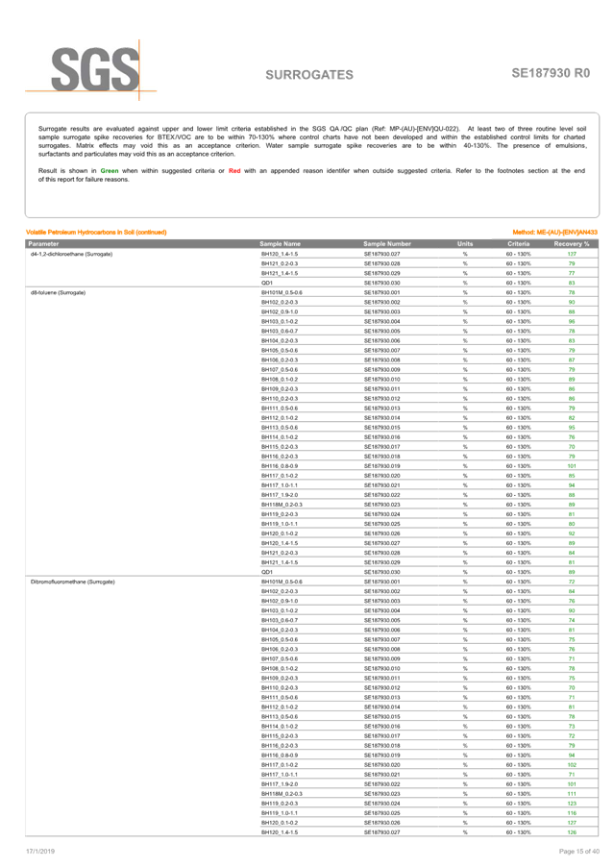The width and height of the screenshot is (613, 868).
Task: Click 'BH101M_0.5-0.6' in the d8-toluene section
Action: coord(282,292)
